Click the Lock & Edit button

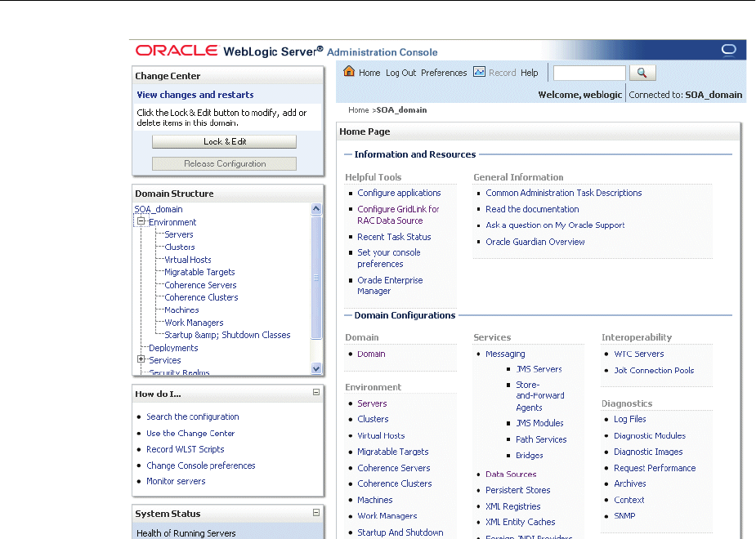click(224, 141)
